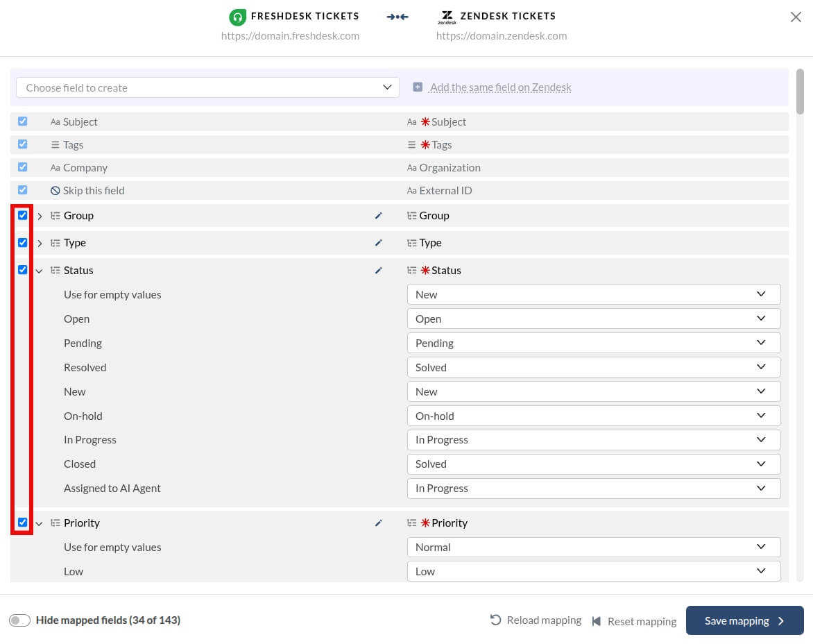Click the list icon next to Freshdesk Priority
The width and height of the screenshot is (813, 644).
[x=55, y=523]
